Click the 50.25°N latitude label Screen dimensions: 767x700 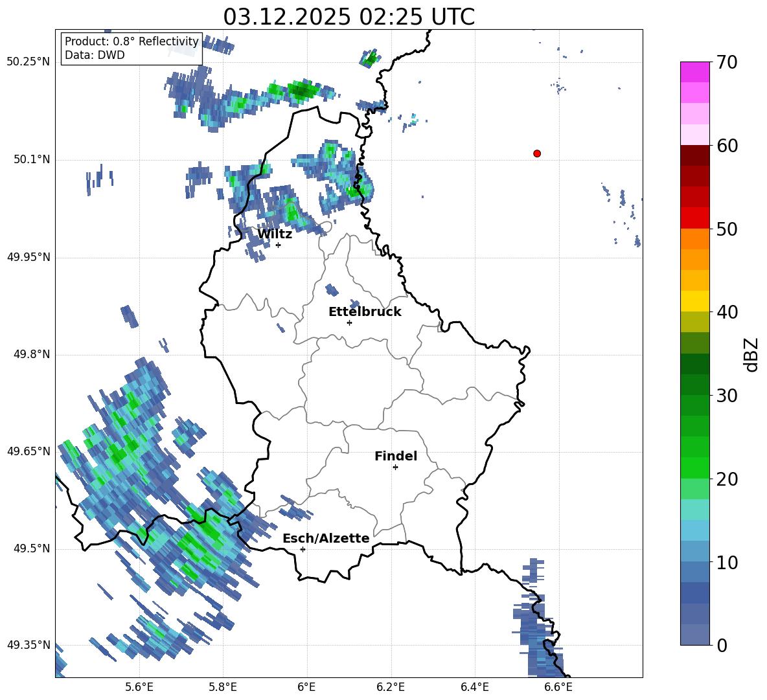point(29,62)
